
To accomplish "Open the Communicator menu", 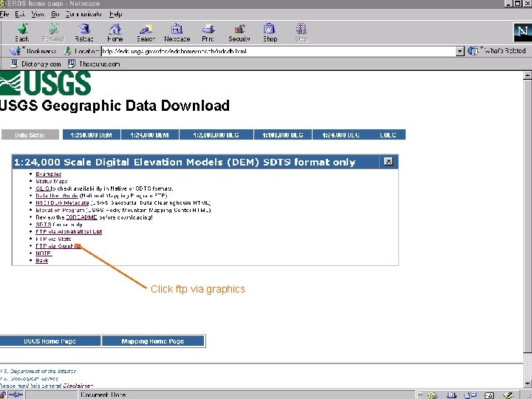I will [x=83, y=14].
